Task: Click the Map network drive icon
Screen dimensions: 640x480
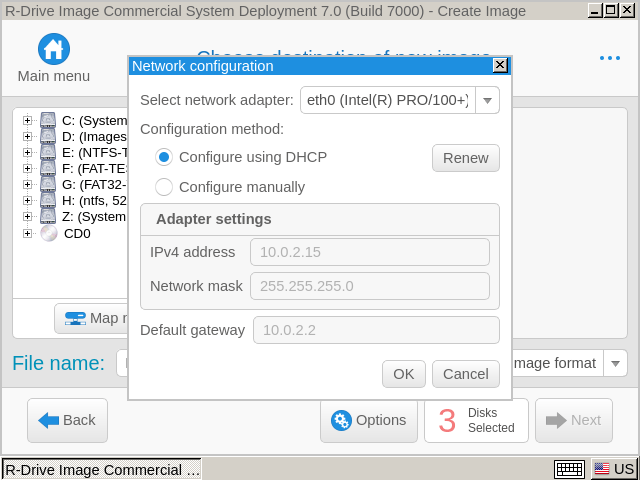Action: [x=75, y=318]
